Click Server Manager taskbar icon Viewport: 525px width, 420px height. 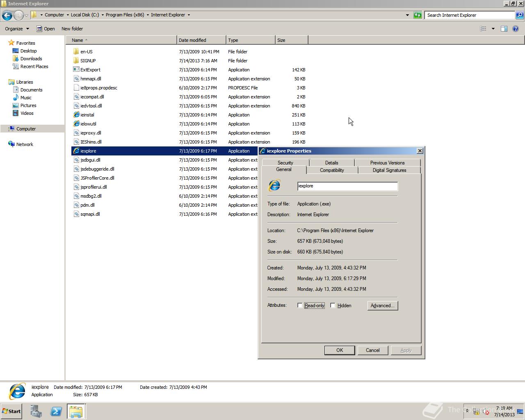36,411
